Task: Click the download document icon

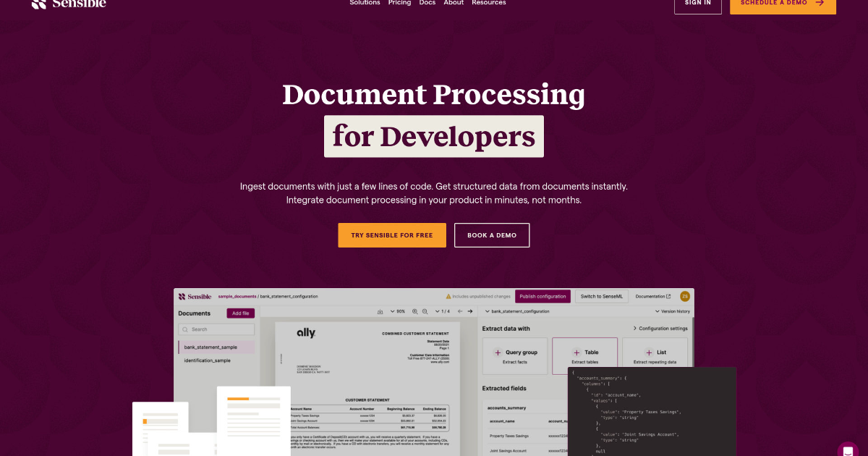Action: coord(381,311)
